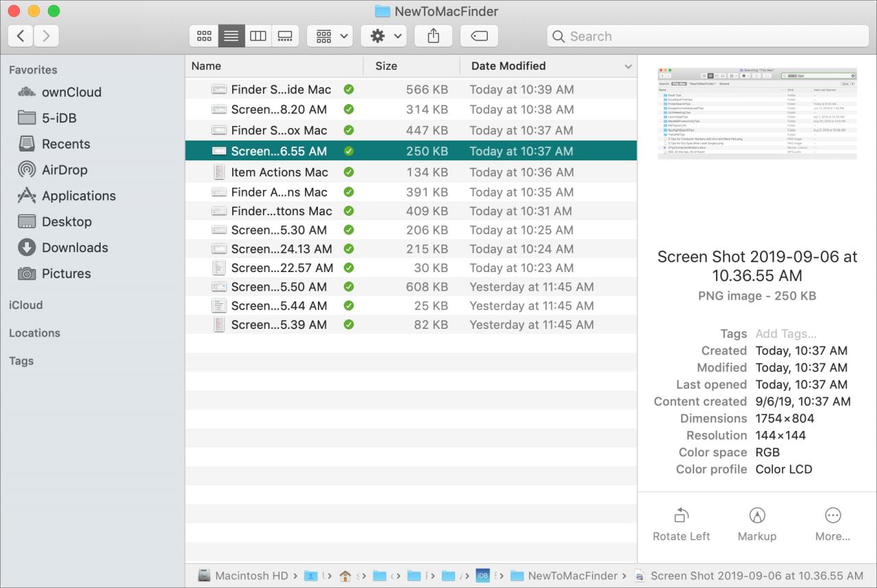Click the Share toolbar button
Image resolution: width=877 pixels, height=588 pixels.
coord(433,36)
